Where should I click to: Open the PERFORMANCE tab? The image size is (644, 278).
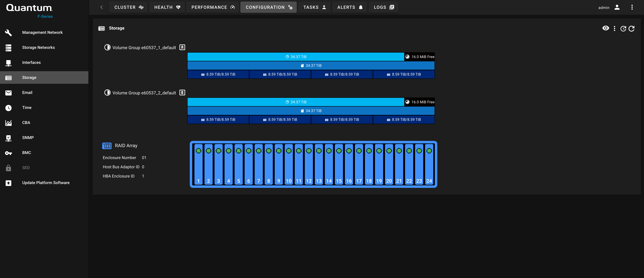(x=213, y=7)
